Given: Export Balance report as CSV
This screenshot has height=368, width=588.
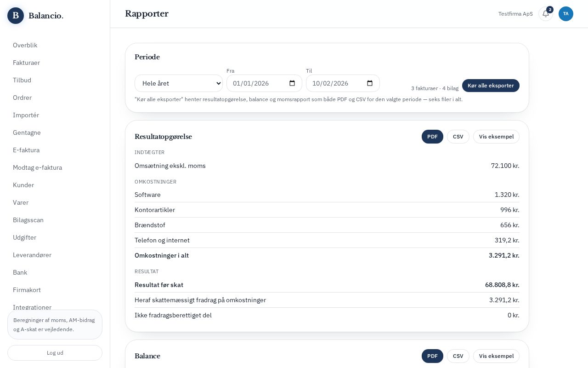Looking at the screenshot, I should pyautogui.click(x=458, y=356).
